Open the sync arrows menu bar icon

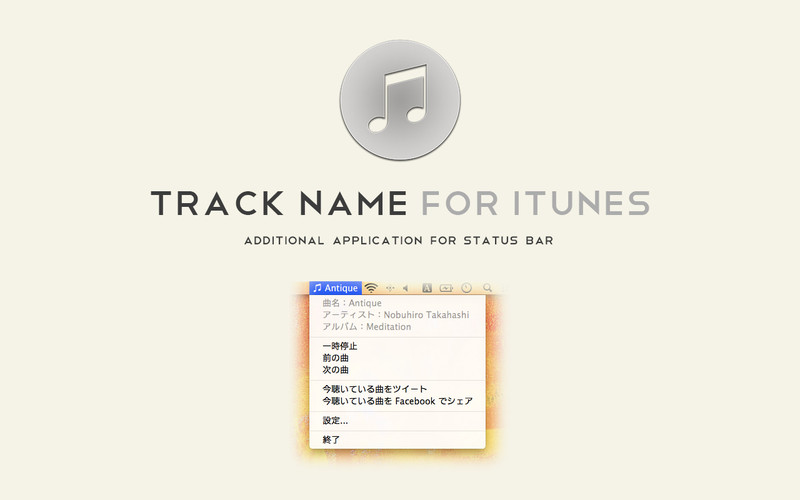click(390, 288)
